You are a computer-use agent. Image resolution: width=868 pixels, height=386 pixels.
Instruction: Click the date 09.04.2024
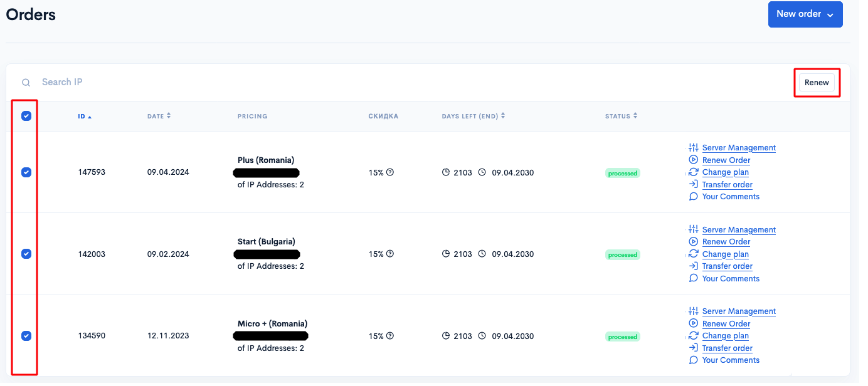(x=168, y=172)
